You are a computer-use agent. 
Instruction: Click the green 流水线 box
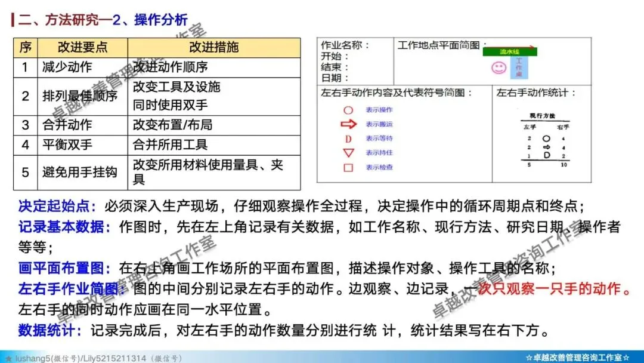[x=510, y=52]
